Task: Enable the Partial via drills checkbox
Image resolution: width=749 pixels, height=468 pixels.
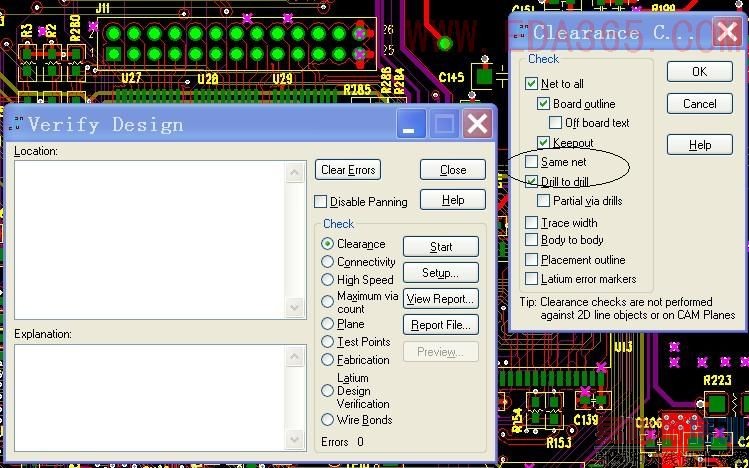Action: coord(543,201)
